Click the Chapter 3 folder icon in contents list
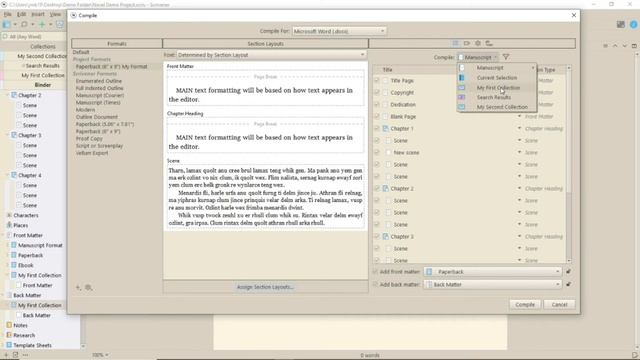Viewport: 640px width, 360px height. click(386, 236)
